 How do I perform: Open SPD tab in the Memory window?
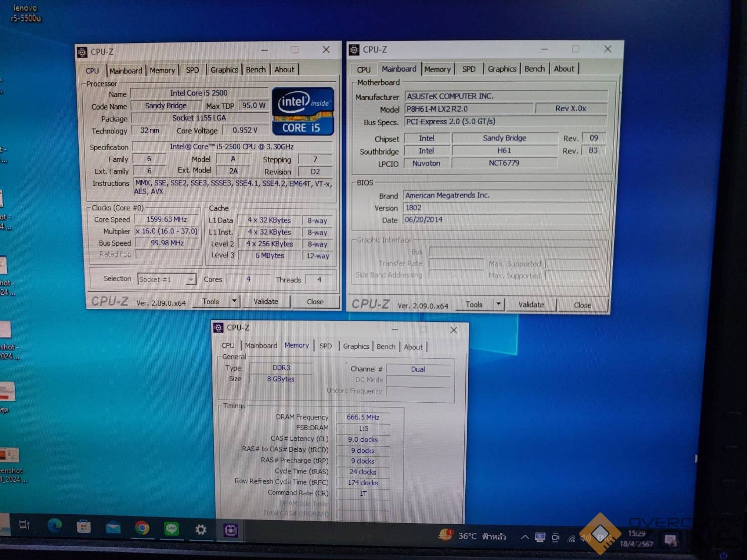[326, 346]
